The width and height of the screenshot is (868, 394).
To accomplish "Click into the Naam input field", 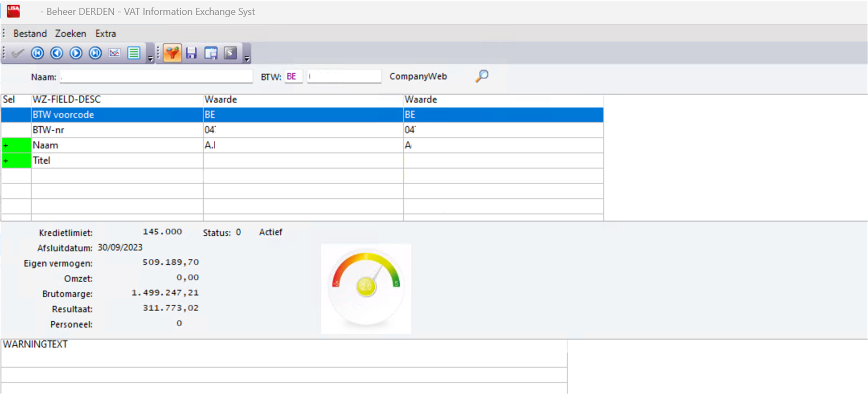I will pyautogui.click(x=156, y=77).
